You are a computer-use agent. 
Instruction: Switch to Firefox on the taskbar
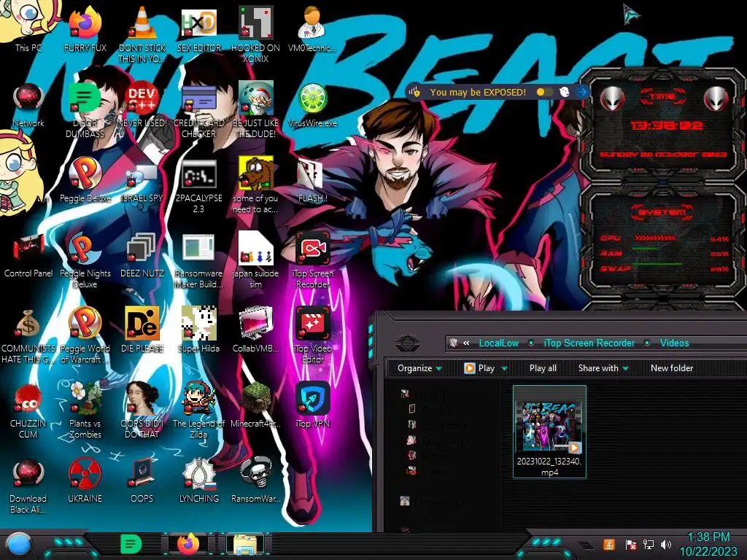188,544
